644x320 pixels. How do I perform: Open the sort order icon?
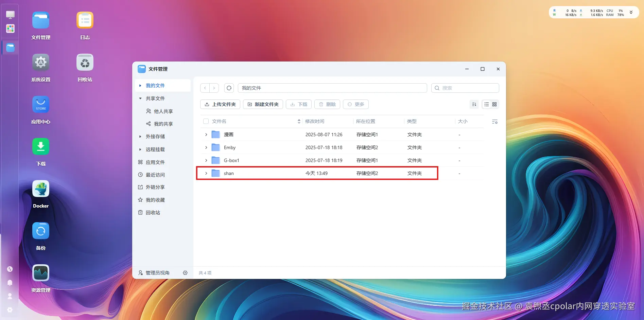[x=474, y=104]
